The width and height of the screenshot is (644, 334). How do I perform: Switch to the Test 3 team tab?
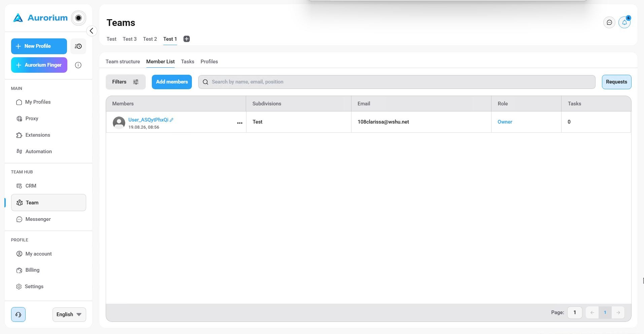pyautogui.click(x=130, y=39)
